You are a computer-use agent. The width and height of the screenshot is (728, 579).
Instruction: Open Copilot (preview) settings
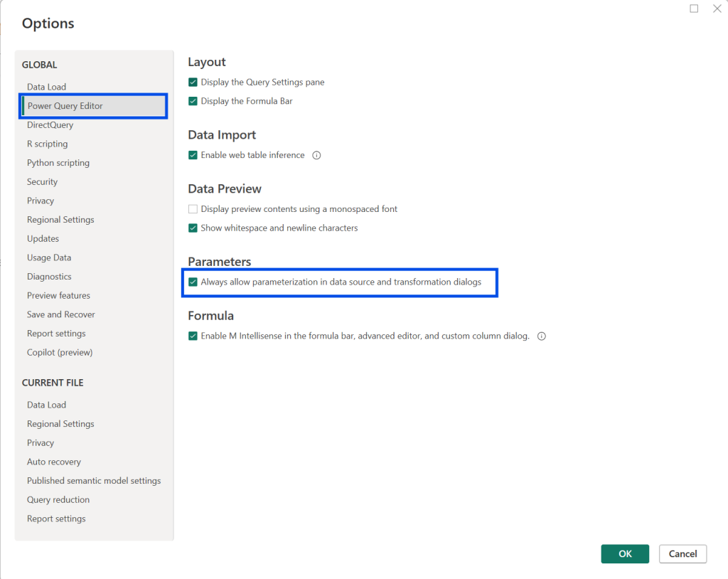point(60,353)
